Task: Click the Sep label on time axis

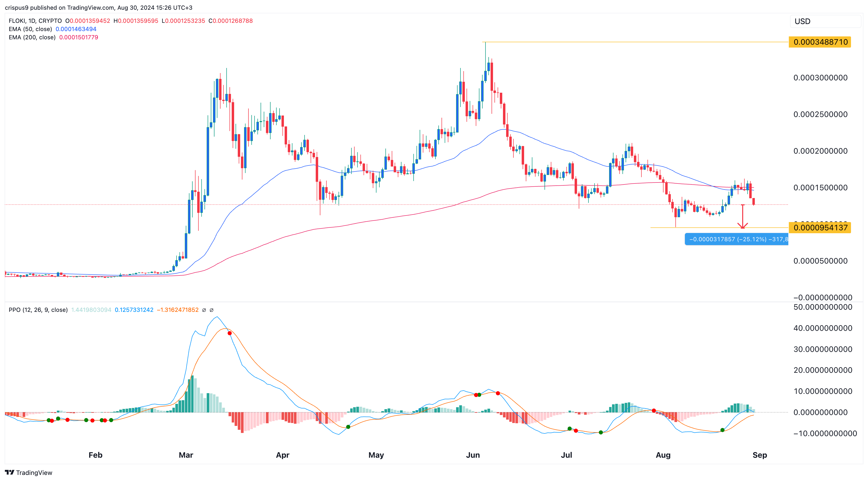Action: pos(760,455)
